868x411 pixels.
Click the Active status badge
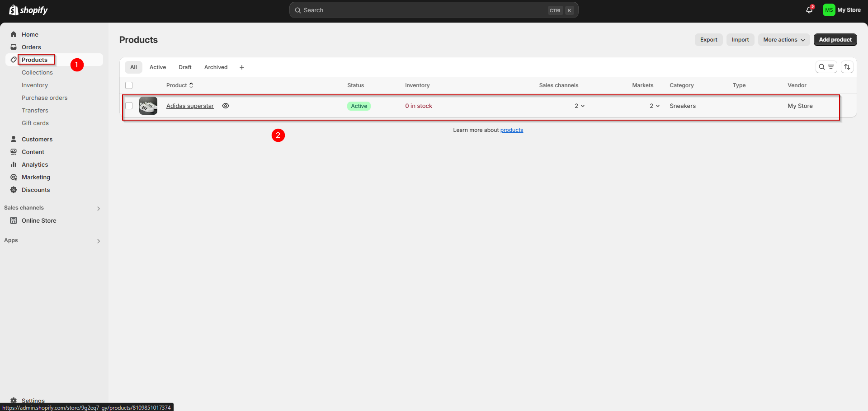point(359,106)
